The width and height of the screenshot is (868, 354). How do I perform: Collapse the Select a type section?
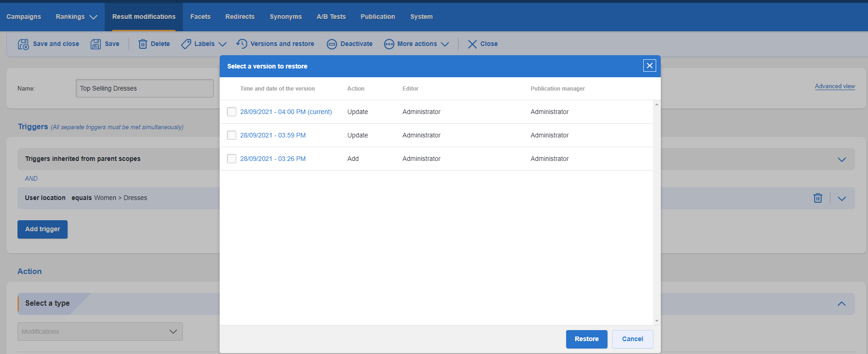tap(842, 304)
